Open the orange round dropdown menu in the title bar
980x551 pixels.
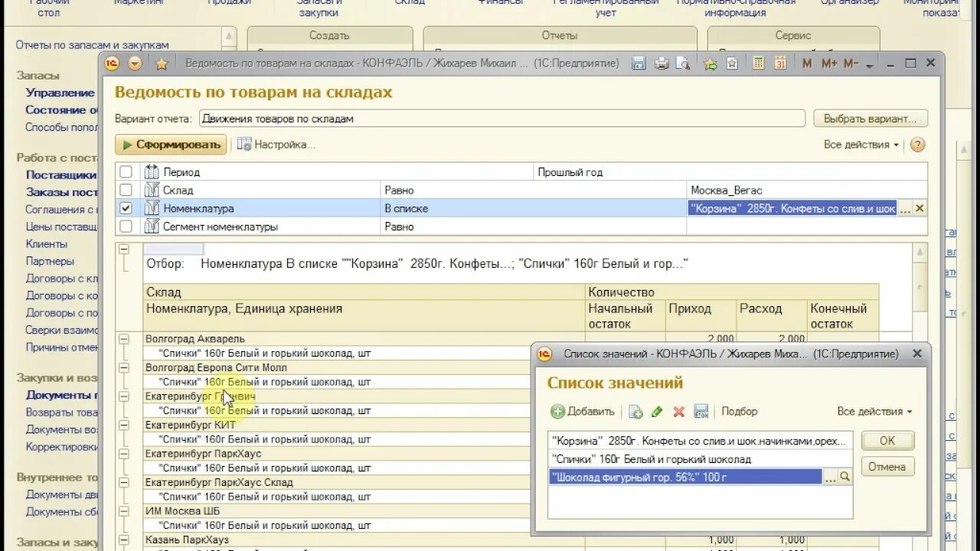tap(135, 64)
